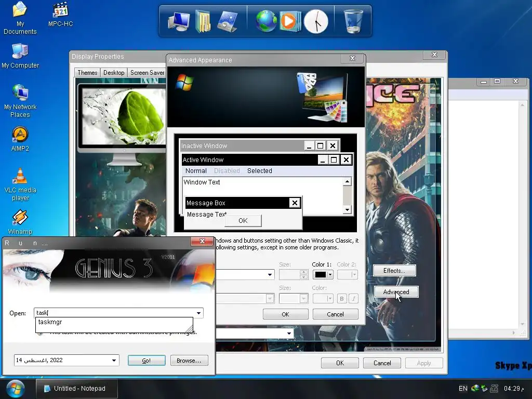Viewport: 532px width, 399px height.
Task: Expand the Open combo box arrow in Run
Action: click(x=199, y=313)
